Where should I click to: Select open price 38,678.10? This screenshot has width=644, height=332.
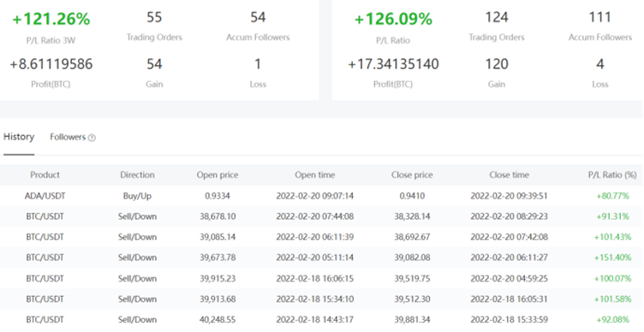coord(218,216)
